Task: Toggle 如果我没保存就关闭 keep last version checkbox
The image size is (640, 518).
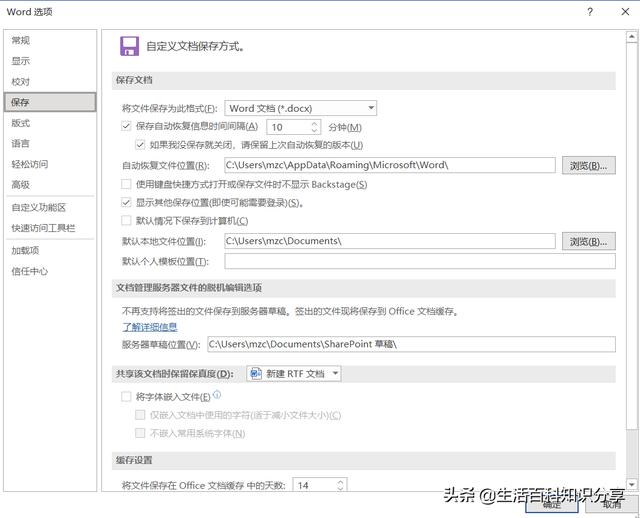Action: [x=140, y=145]
